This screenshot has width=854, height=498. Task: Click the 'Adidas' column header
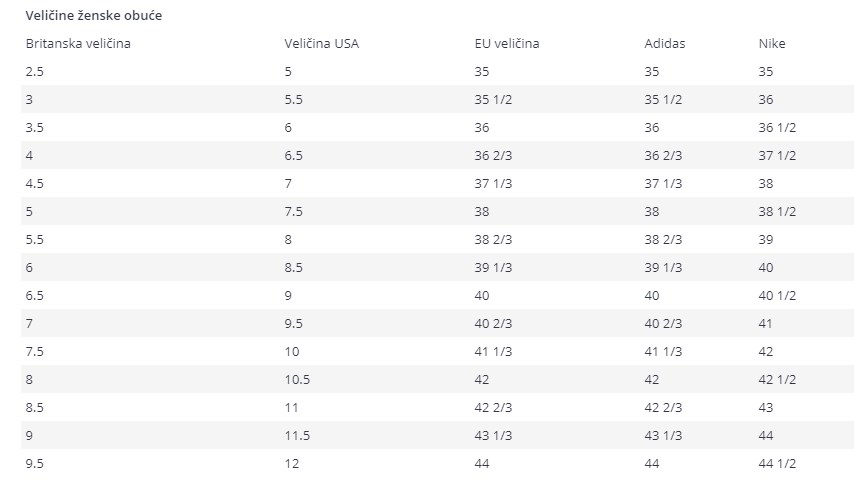pos(664,44)
